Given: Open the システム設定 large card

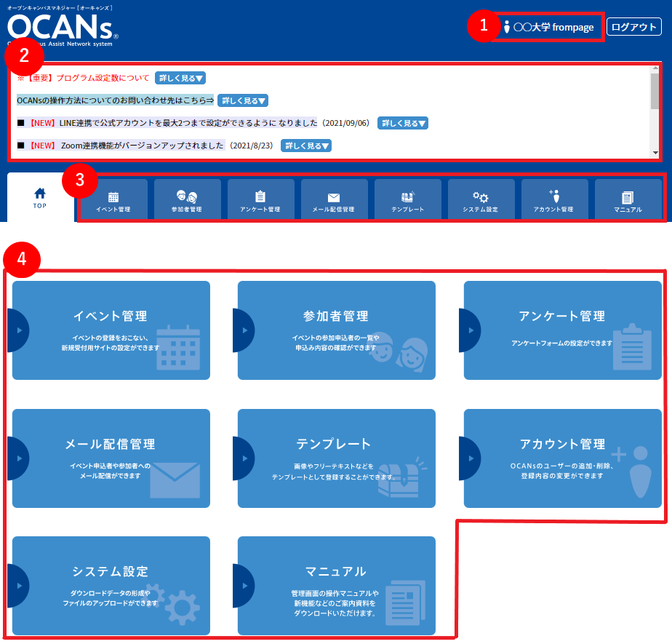Looking at the screenshot, I should (x=111, y=586).
